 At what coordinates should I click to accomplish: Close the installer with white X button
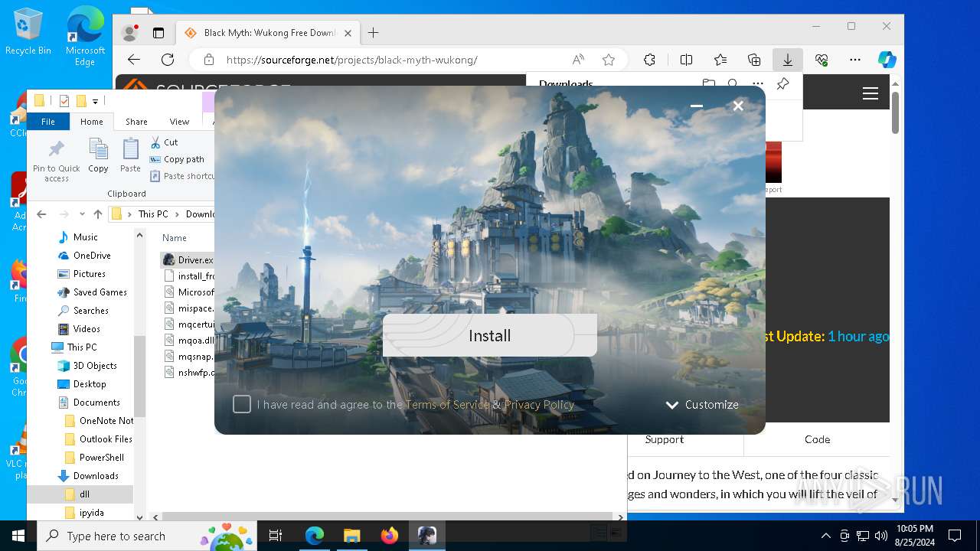pyautogui.click(x=738, y=106)
